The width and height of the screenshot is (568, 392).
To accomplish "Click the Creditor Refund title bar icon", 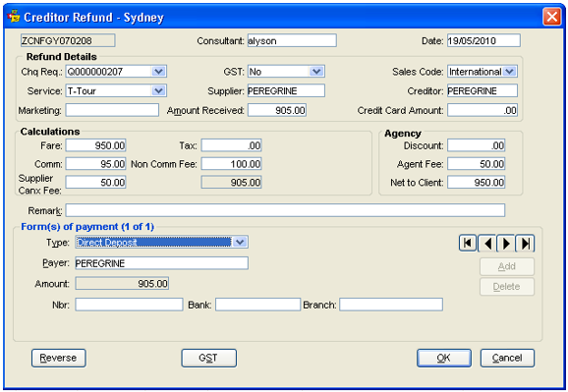I will point(14,17).
